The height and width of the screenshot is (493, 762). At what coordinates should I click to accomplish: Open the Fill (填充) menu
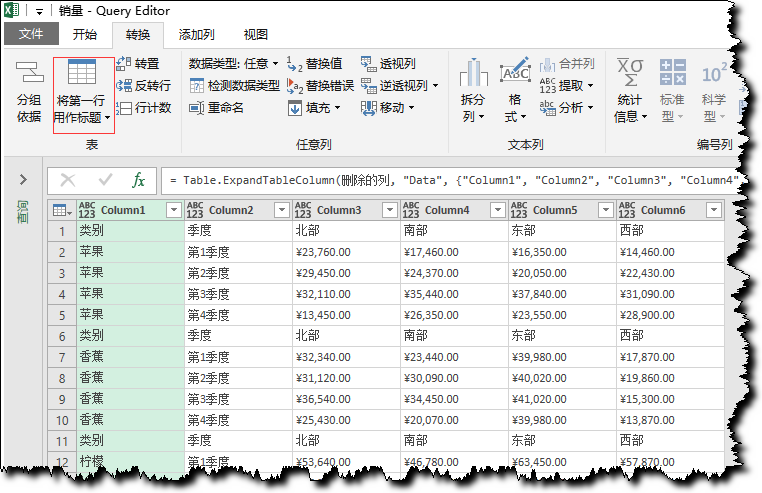(314, 107)
